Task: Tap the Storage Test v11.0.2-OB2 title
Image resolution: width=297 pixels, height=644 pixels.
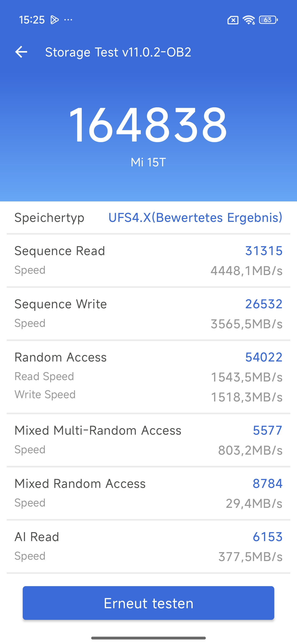Action: (x=118, y=52)
